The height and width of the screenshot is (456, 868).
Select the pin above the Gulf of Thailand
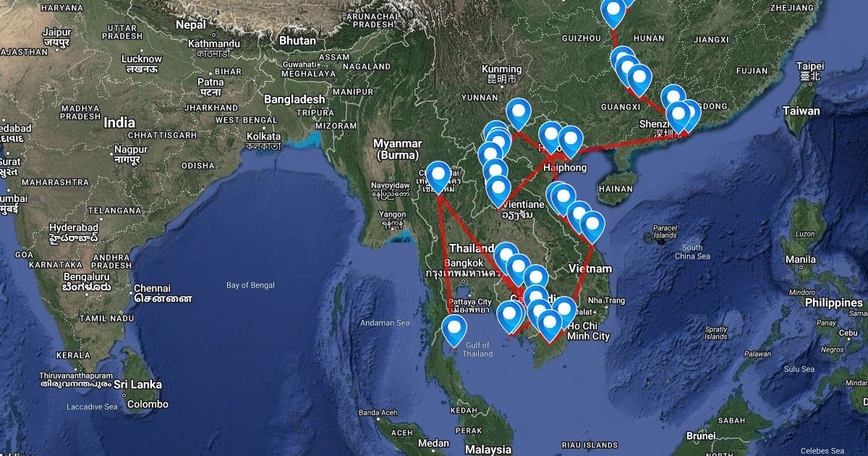(x=454, y=331)
